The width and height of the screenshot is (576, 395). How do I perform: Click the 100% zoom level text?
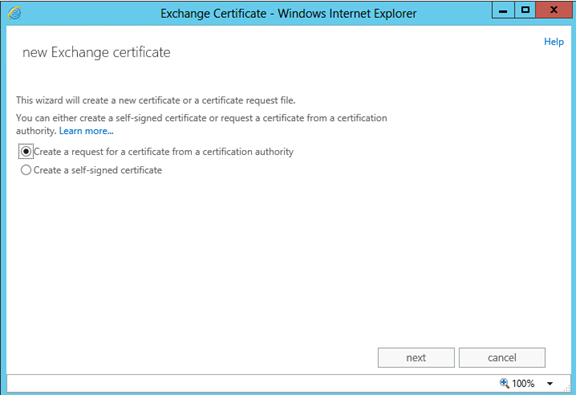click(x=523, y=384)
